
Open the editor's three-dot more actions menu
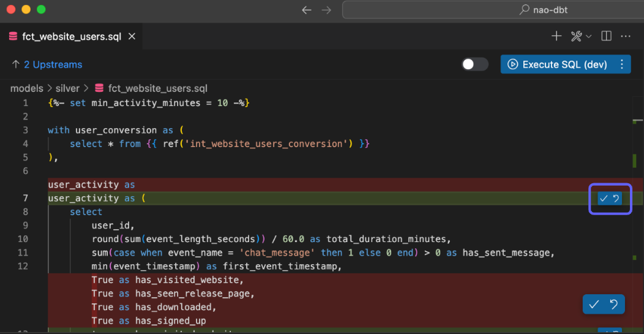(x=626, y=36)
